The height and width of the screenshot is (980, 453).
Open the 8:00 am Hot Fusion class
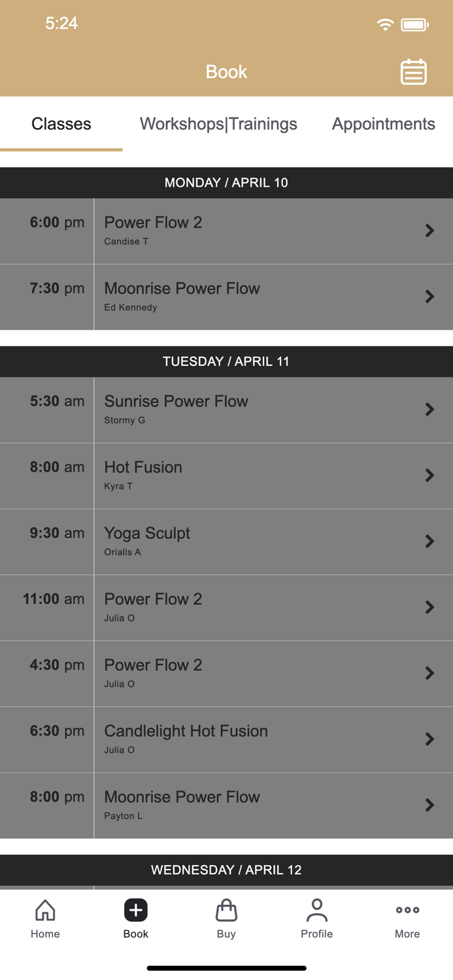[261, 476]
